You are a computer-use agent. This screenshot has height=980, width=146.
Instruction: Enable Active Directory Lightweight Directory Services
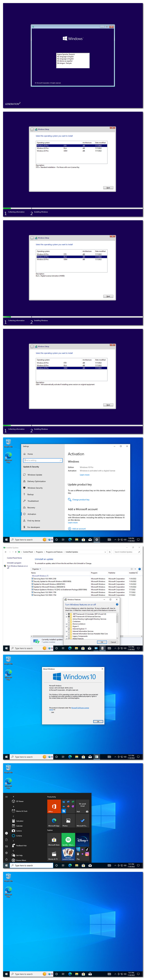(69, 619)
